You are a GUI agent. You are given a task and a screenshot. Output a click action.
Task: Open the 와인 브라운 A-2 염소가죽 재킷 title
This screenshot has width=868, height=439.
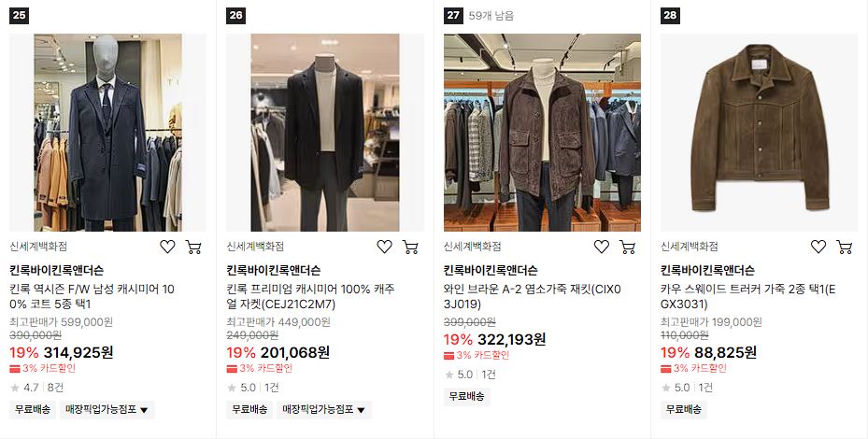point(533,297)
